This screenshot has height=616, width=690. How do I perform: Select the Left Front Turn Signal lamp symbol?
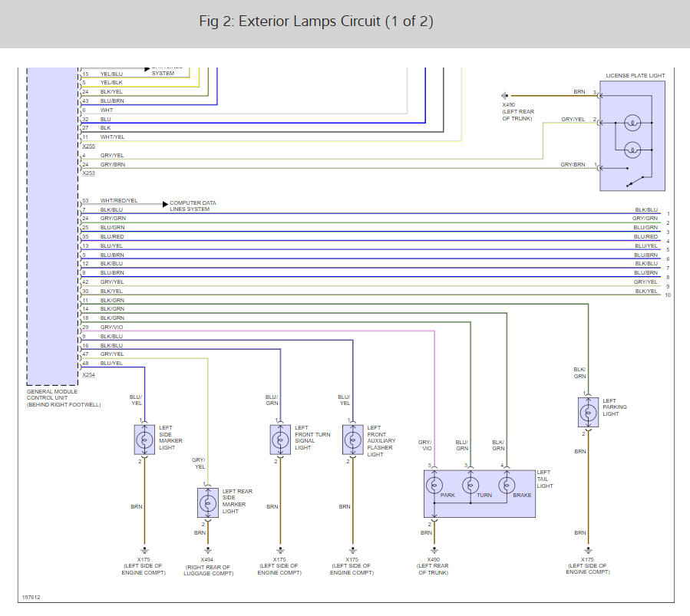[280, 440]
